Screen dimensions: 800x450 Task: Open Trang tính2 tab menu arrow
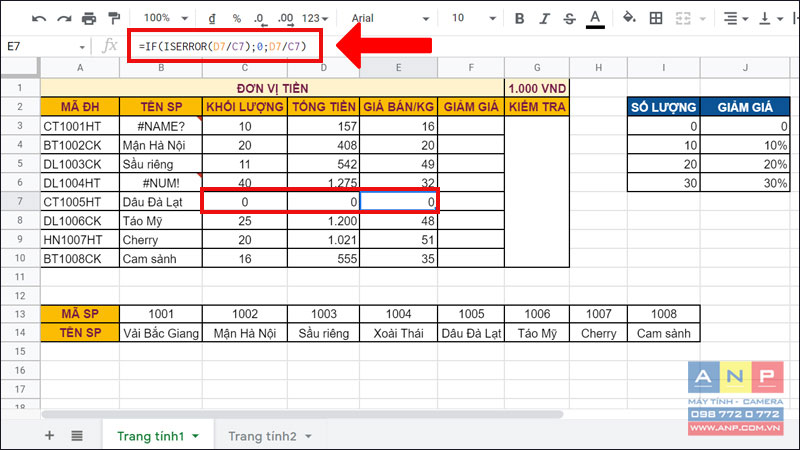pyautogui.click(x=308, y=436)
